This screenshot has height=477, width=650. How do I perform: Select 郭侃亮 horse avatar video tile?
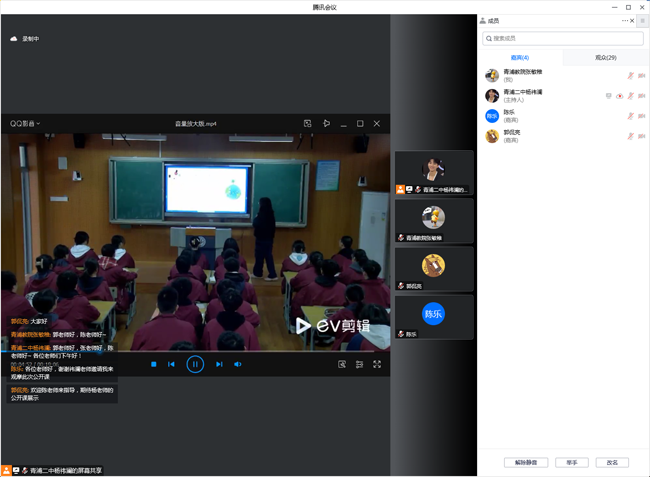(x=434, y=269)
